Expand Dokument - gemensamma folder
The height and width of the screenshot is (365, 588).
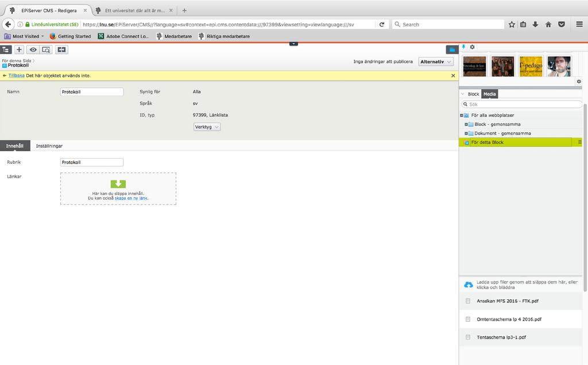coord(466,133)
